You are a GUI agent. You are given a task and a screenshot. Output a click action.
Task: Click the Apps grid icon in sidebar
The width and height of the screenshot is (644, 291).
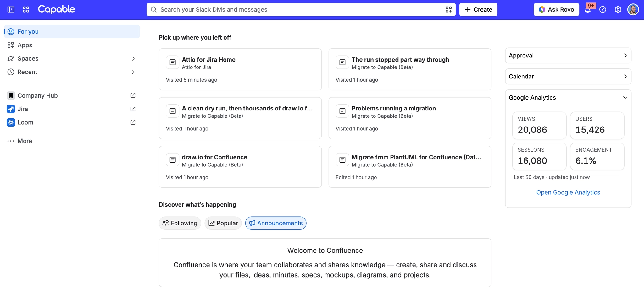point(11,45)
